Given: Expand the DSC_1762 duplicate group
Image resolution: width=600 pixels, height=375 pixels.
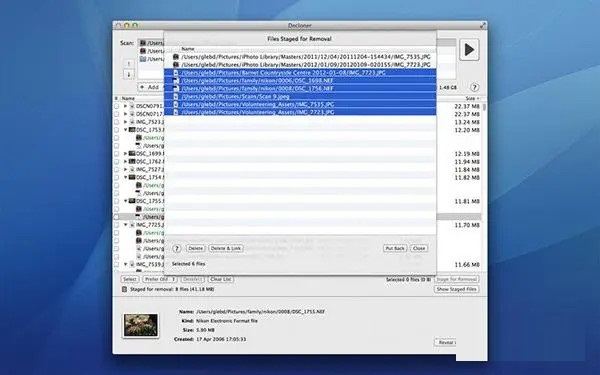Looking at the screenshot, I should click(x=125, y=161).
